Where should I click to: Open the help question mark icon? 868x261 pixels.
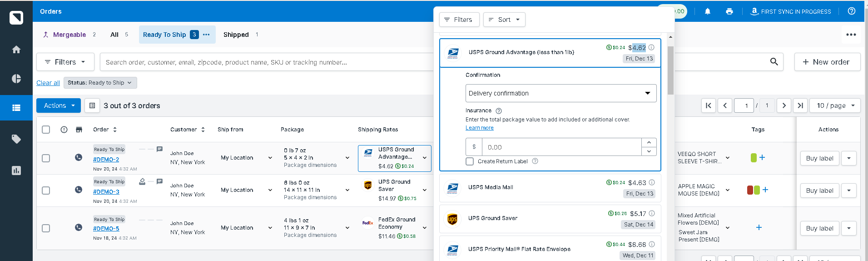[x=852, y=11]
